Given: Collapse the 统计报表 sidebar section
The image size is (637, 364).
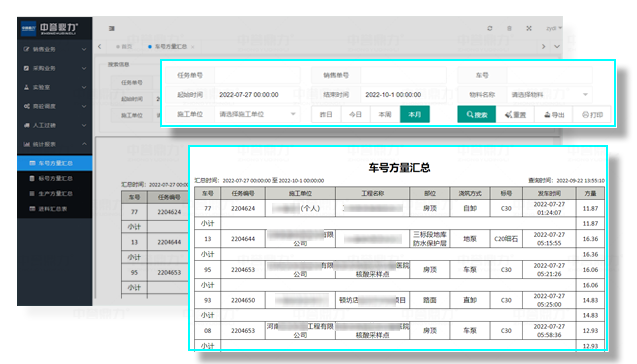Looking at the screenshot, I should point(54,144).
